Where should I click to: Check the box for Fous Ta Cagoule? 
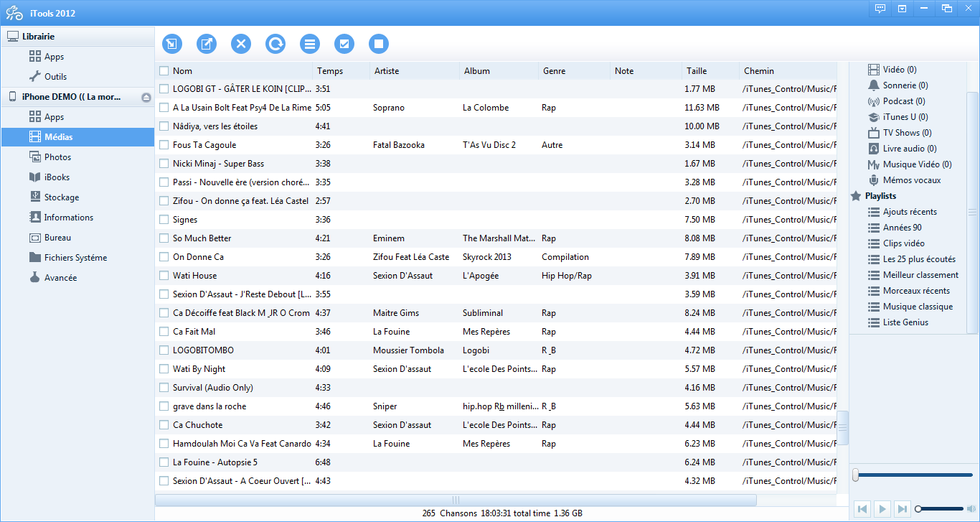164,145
